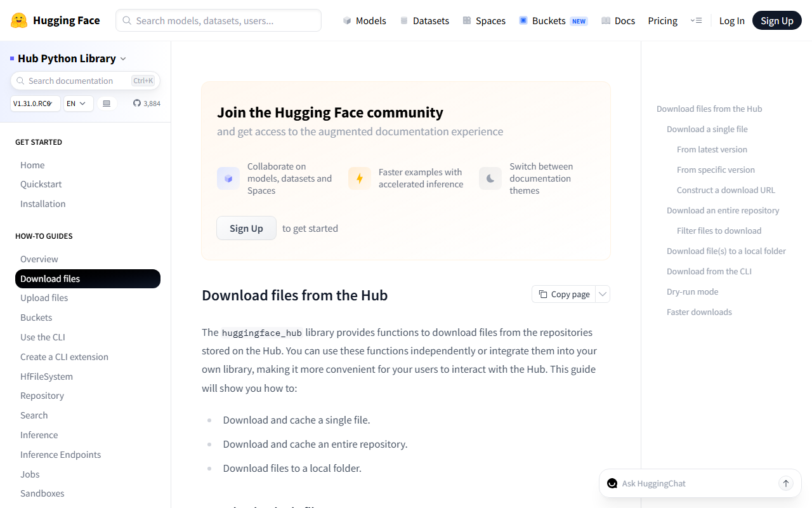Click the GET STARTED section heading

click(39, 142)
